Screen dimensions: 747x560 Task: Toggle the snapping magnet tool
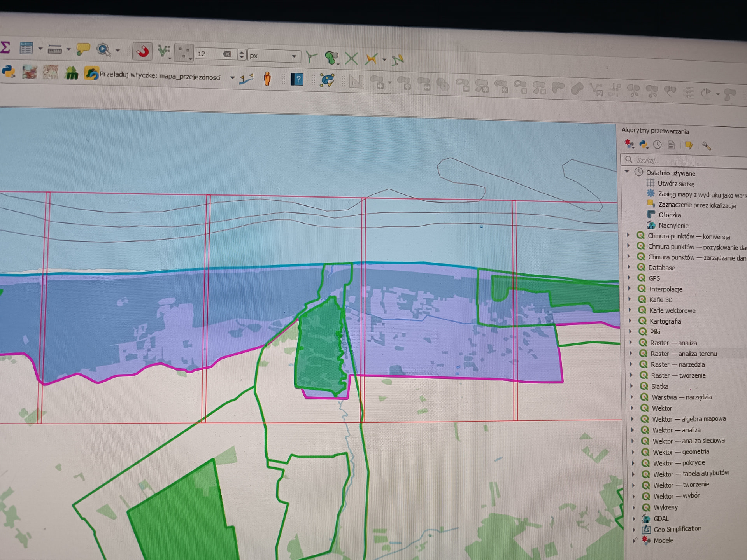[x=142, y=51]
